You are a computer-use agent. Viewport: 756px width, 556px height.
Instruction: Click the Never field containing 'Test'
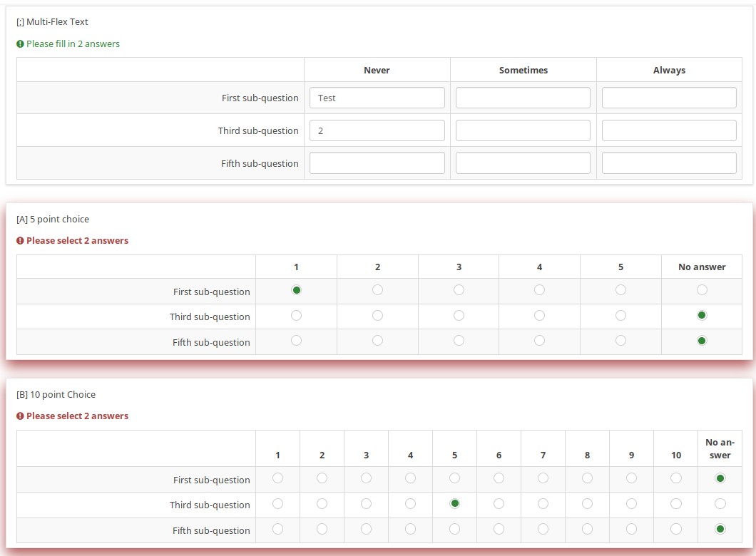[x=377, y=98]
